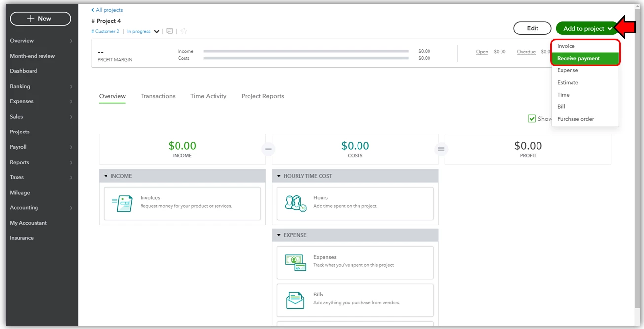Select Expense in Add to project menu
644x329 pixels.
click(x=585, y=70)
